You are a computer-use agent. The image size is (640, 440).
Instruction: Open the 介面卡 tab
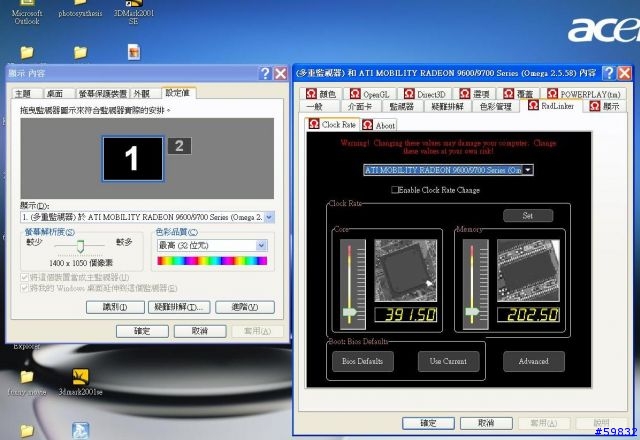[360, 107]
